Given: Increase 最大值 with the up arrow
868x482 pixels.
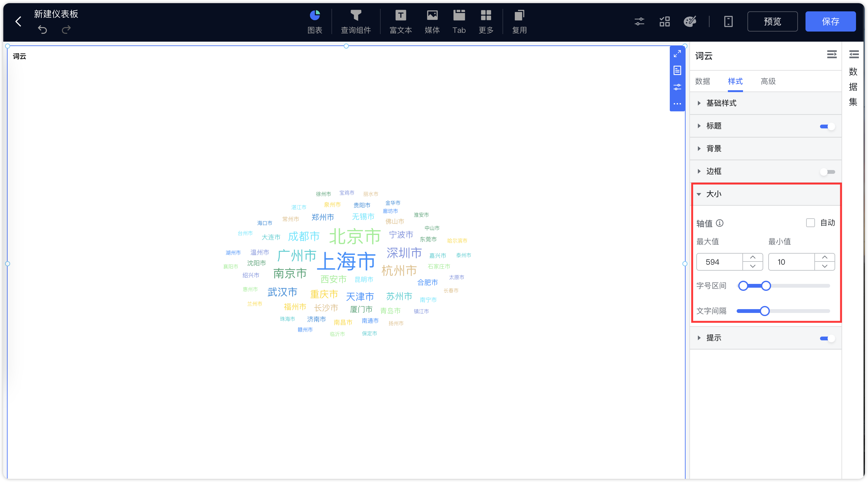Looking at the screenshot, I should tap(752, 258).
